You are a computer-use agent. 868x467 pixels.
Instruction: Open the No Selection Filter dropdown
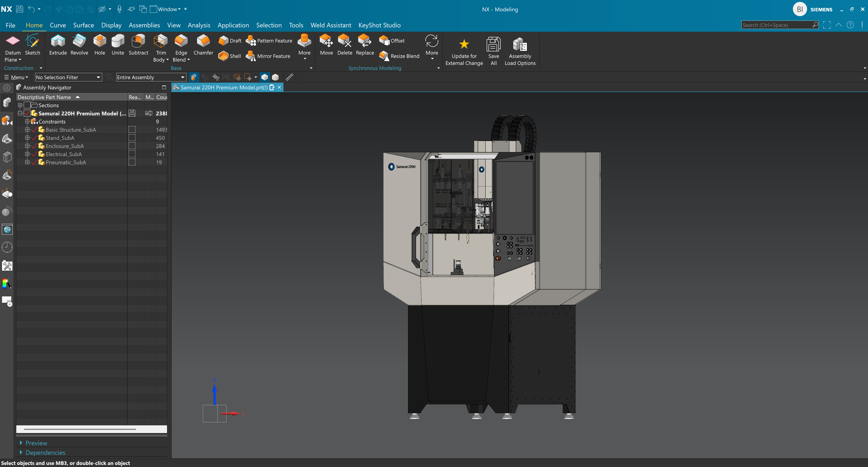pos(68,77)
